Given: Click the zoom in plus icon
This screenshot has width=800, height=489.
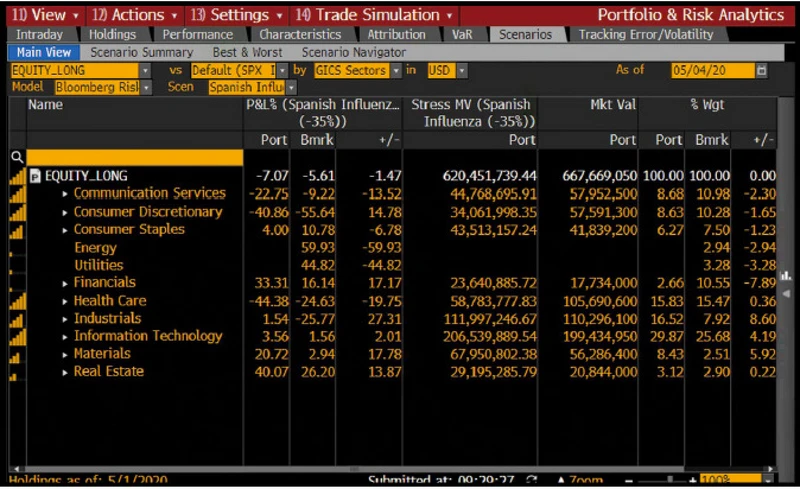Looking at the screenshot, I should [692, 481].
